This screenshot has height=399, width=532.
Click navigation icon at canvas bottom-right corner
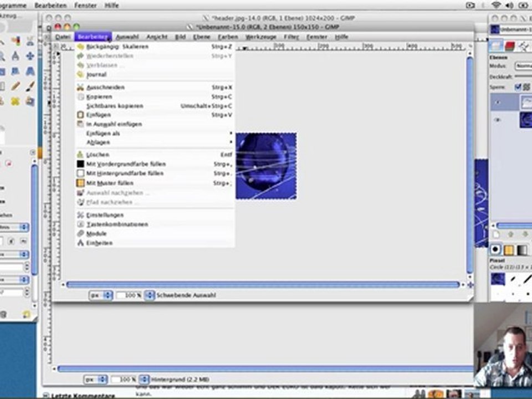click(x=470, y=285)
